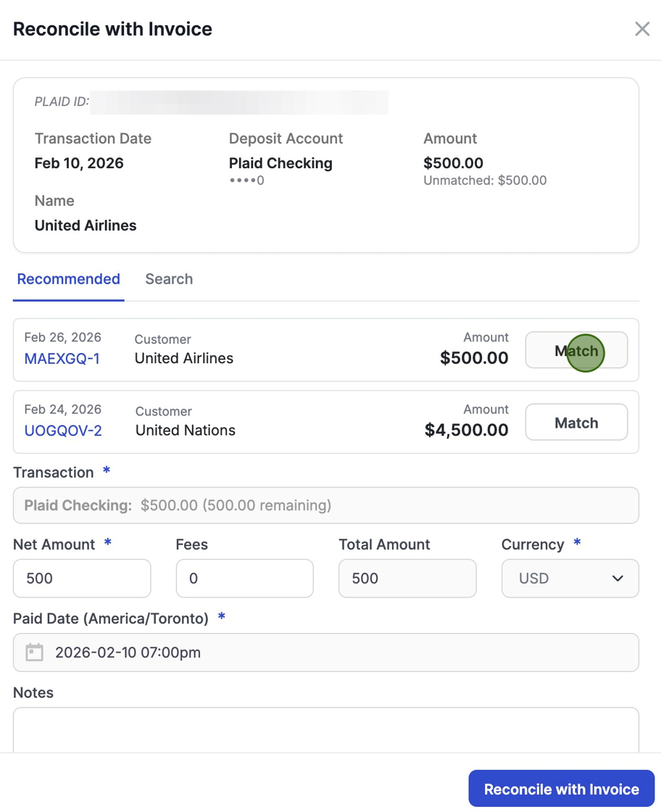Close the Reconcile with Invoice dialog

pos(642,29)
